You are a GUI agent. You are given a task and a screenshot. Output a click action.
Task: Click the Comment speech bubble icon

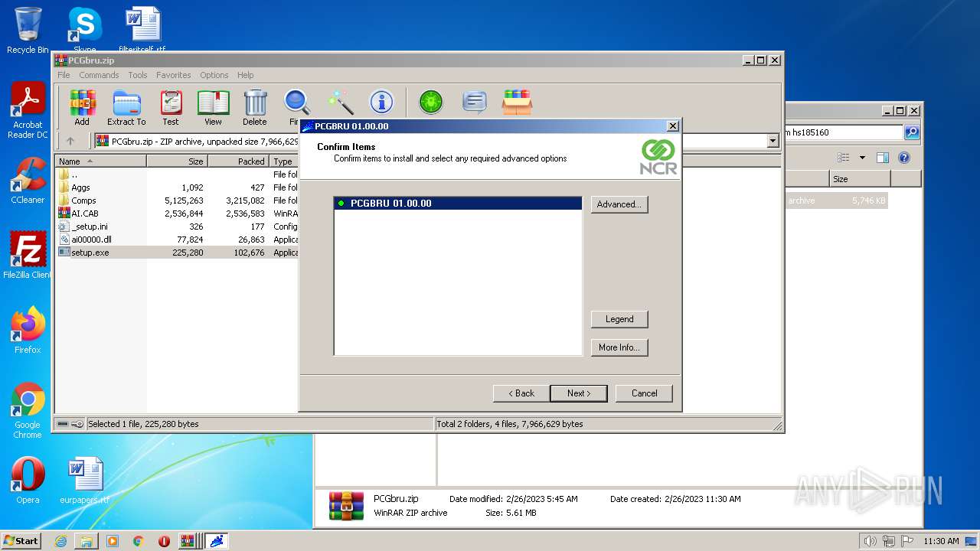tap(475, 102)
